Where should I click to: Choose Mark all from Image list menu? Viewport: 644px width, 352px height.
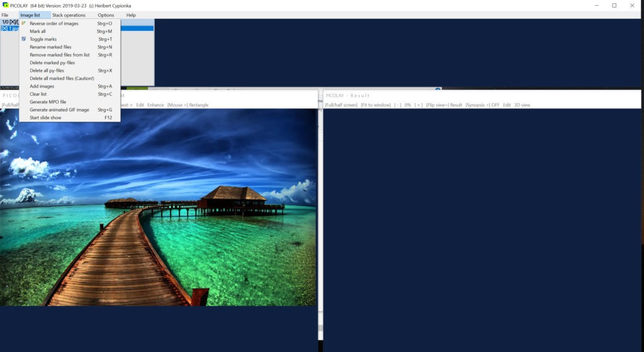tap(70, 31)
